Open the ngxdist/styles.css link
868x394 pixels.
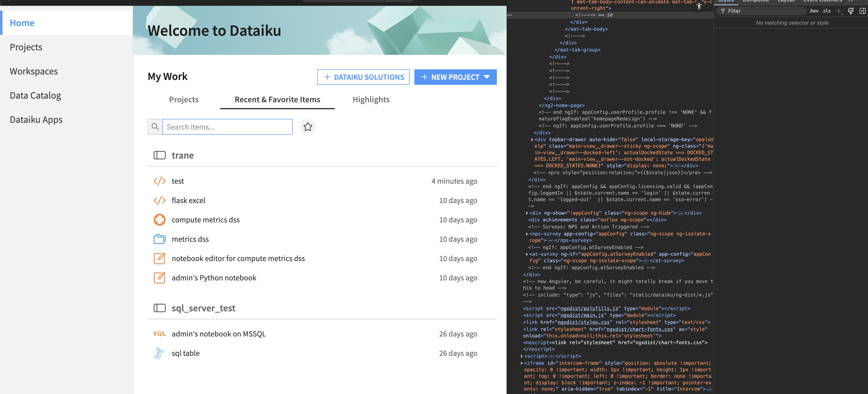click(583, 322)
